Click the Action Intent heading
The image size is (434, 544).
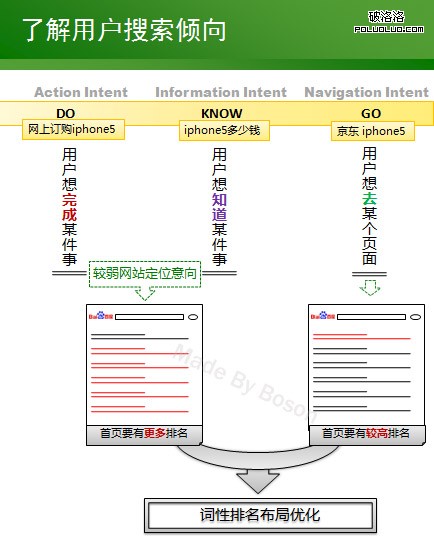pyautogui.click(x=81, y=92)
